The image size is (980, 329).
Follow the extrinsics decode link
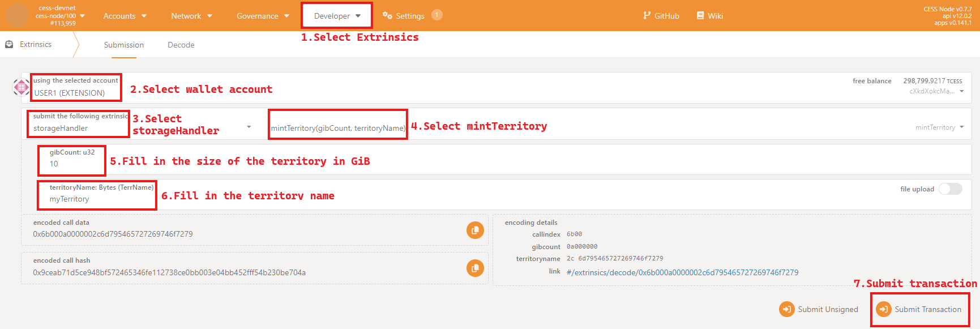683,272
